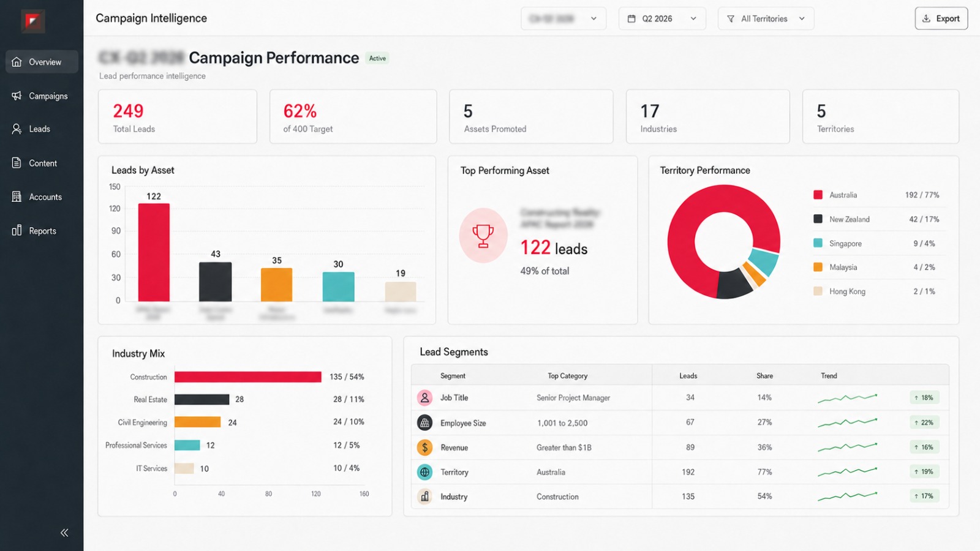The height and width of the screenshot is (551, 980).
Task: Navigate to Content page
Action: coord(42,163)
